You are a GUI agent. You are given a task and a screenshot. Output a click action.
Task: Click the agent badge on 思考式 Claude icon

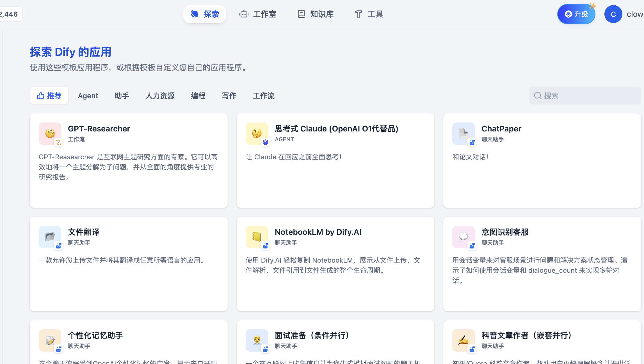coord(265,142)
